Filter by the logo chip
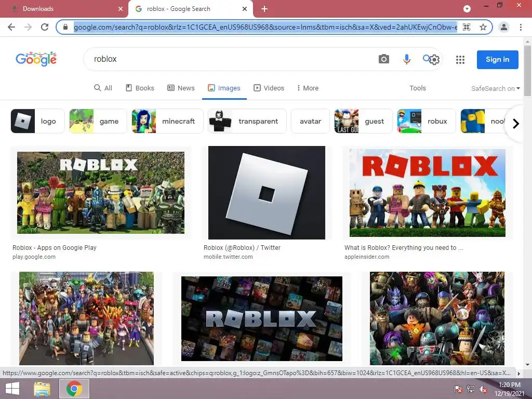Screen dimensions: 532x399 pyautogui.click(x=37, y=121)
